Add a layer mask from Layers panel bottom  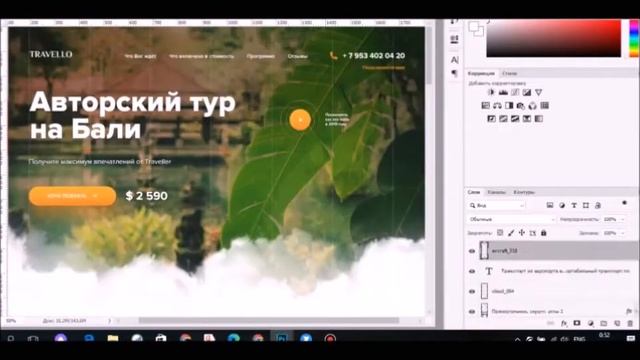[x=577, y=323]
